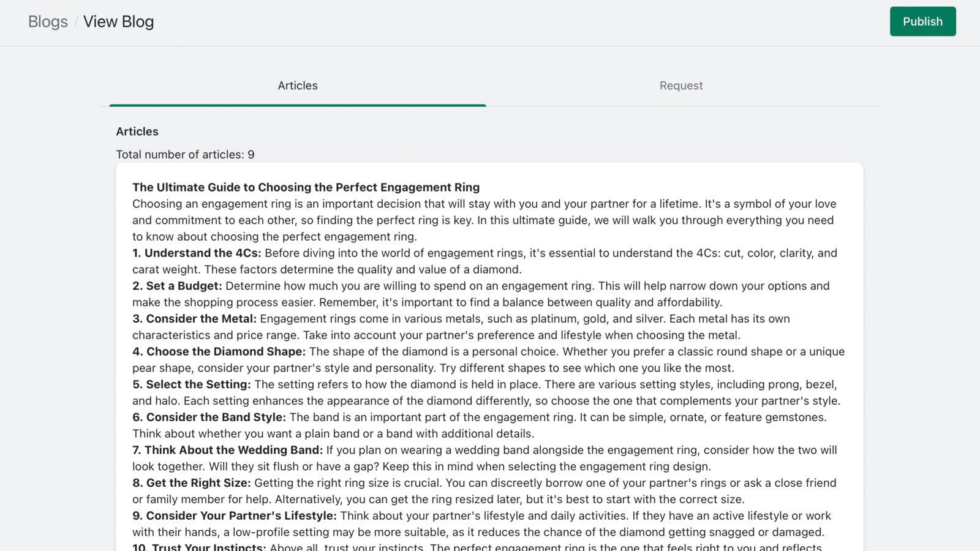Click the Publish button

[x=922, y=21]
